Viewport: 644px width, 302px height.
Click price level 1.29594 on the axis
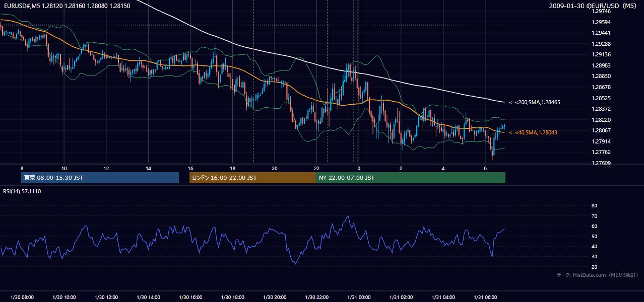click(x=602, y=22)
